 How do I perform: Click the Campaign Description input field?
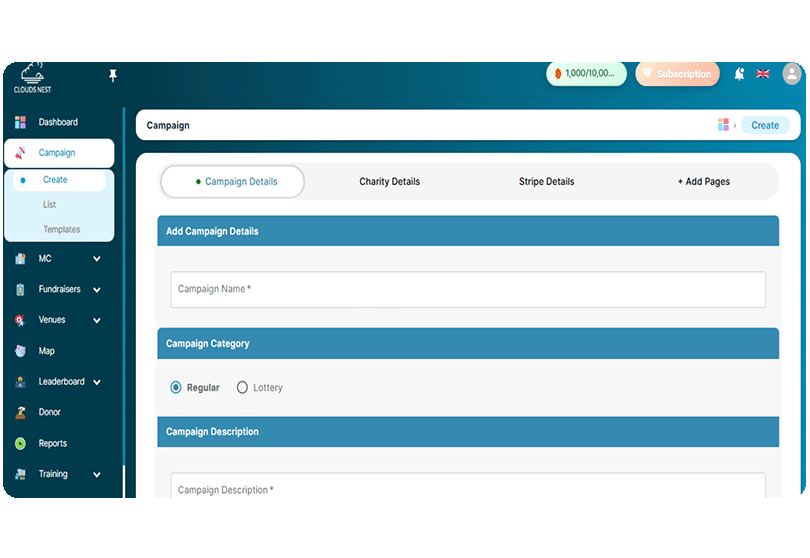(468, 486)
